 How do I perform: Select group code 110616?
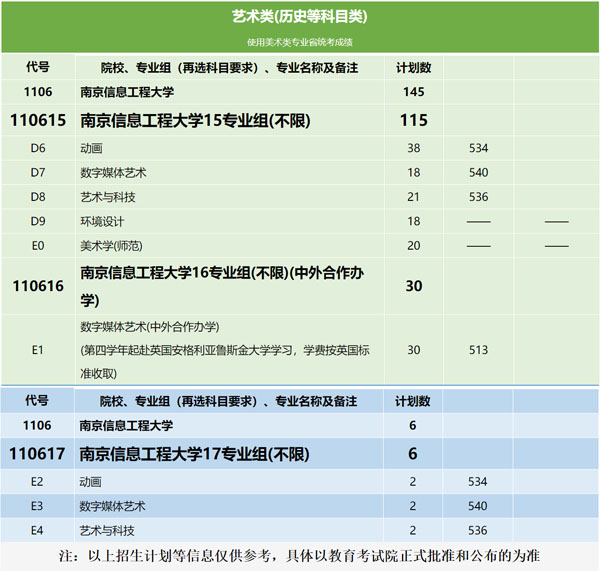coord(38,286)
